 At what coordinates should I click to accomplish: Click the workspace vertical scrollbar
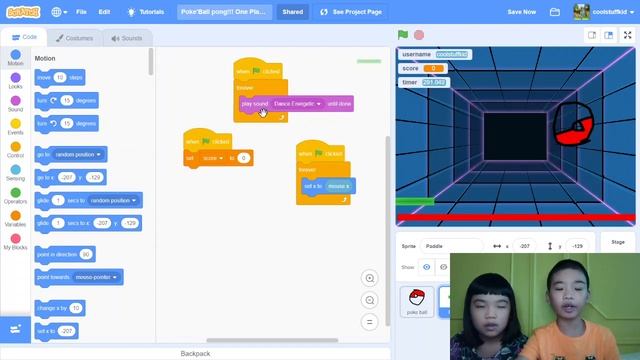387,231
